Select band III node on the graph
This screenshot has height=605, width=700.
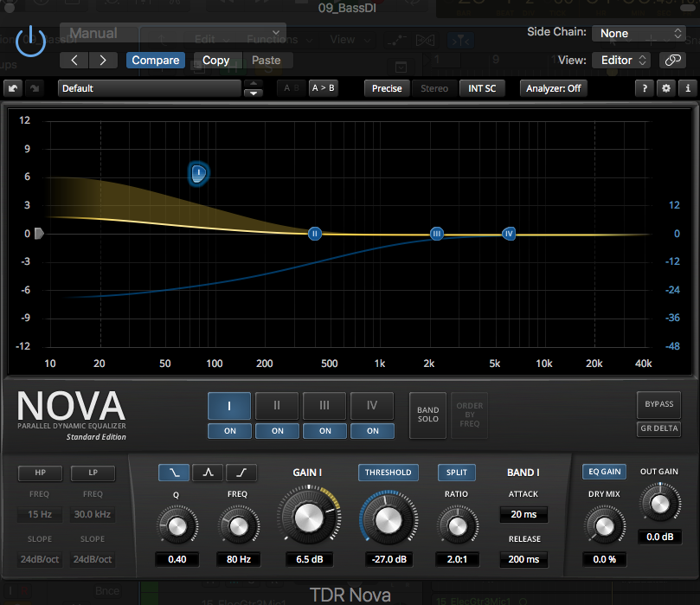click(437, 234)
